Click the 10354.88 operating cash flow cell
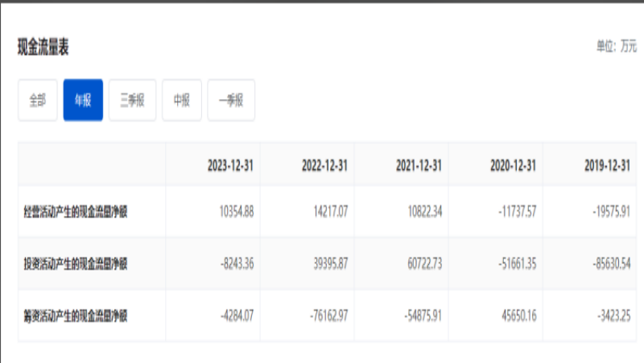Image resolution: width=644 pixels, height=363 pixels. pos(236,212)
